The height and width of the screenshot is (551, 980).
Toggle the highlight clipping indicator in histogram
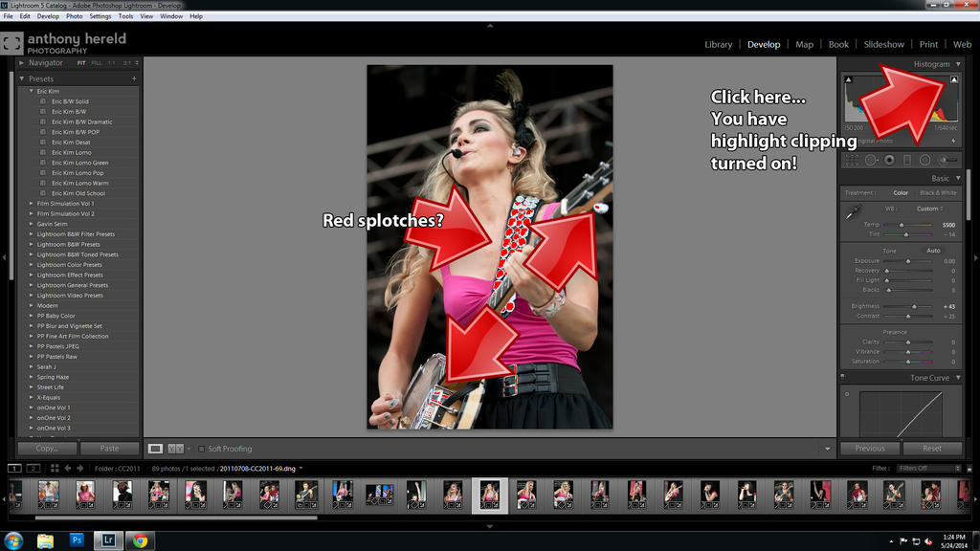(x=954, y=79)
